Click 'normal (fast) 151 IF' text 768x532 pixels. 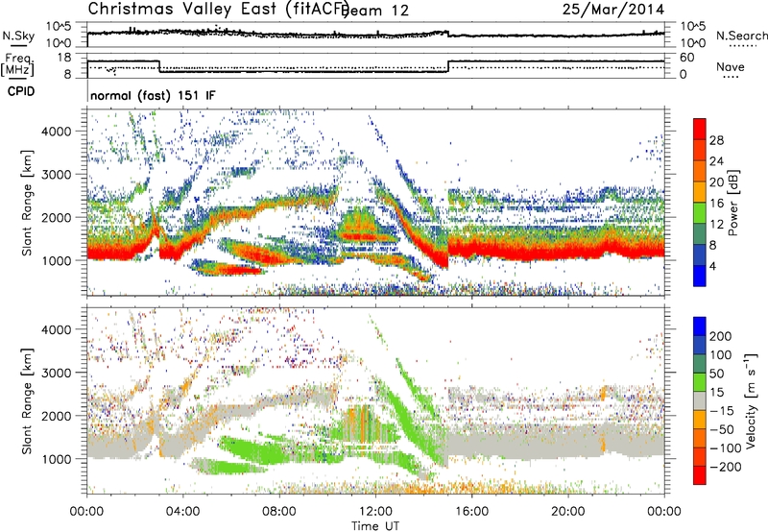[153, 95]
